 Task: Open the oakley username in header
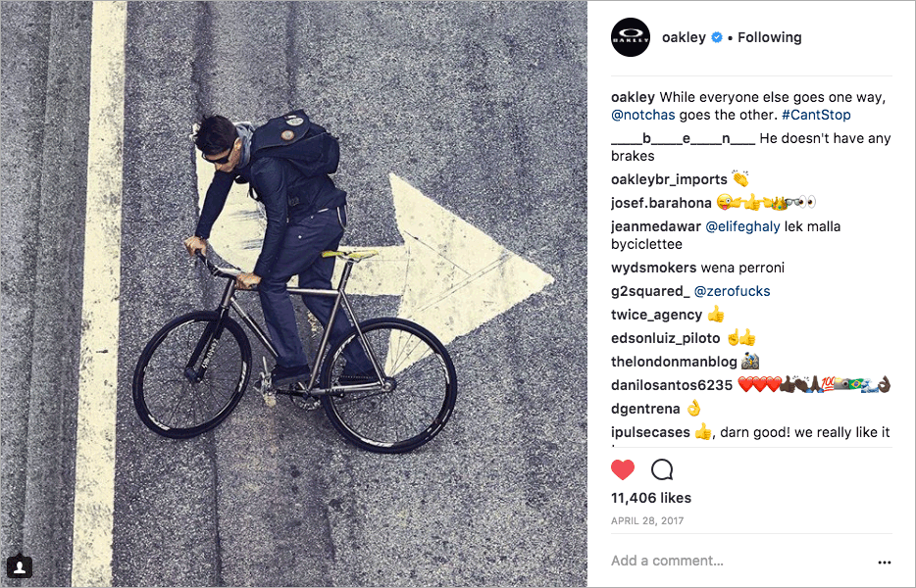click(x=685, y=37)
